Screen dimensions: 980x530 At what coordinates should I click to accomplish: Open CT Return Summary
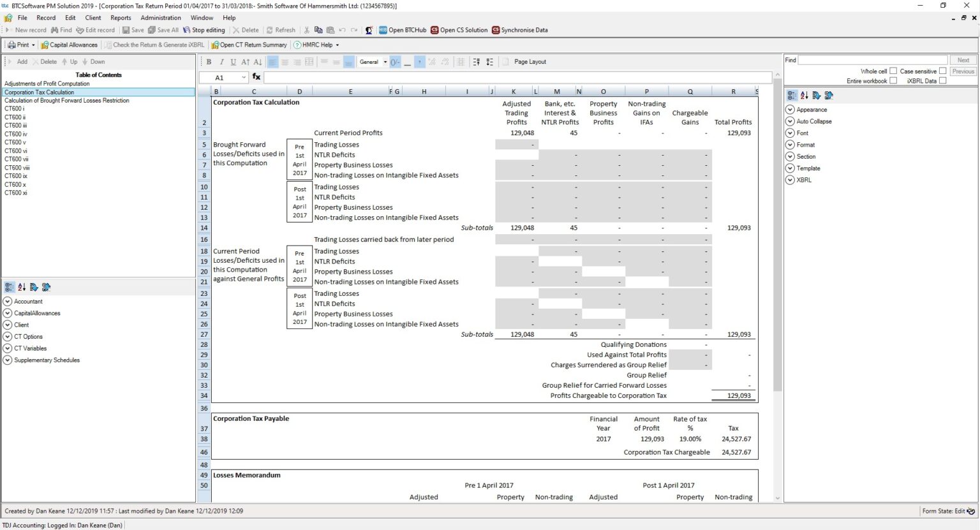tap(249, 45)
